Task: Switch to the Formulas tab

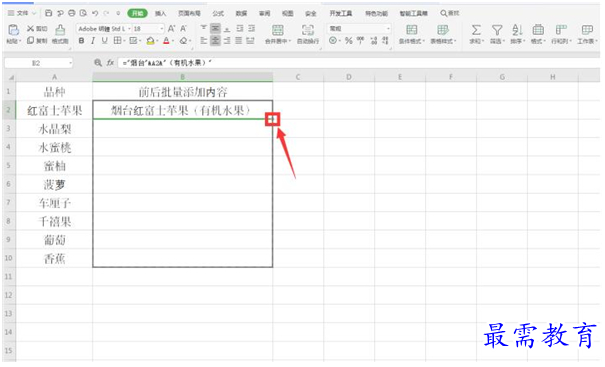Action: tap(218, 13)
